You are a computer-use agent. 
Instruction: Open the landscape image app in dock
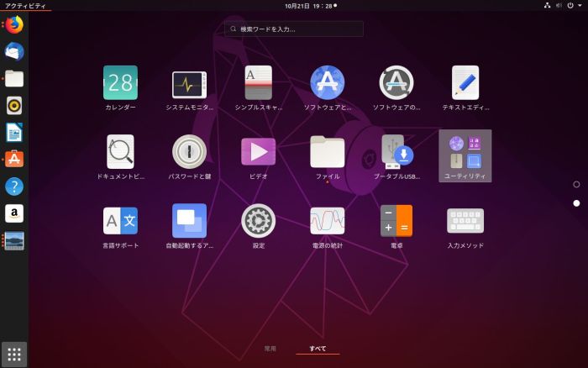point(14,240)
